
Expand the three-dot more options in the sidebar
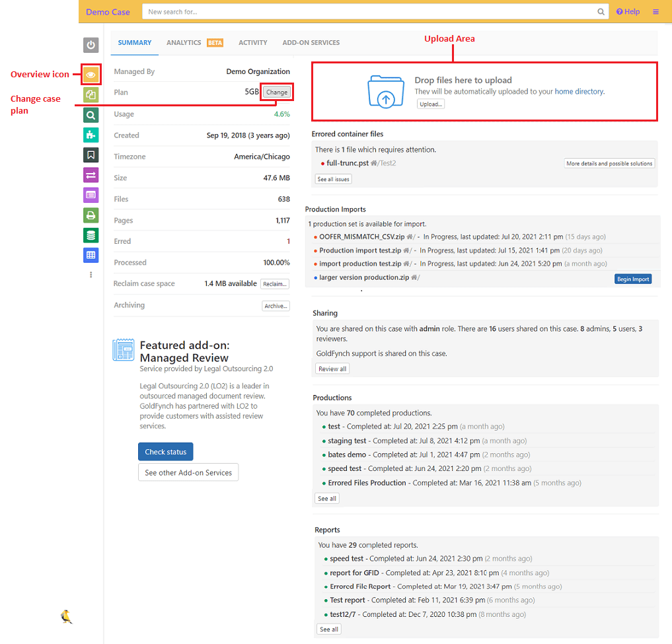pos(91,275)
